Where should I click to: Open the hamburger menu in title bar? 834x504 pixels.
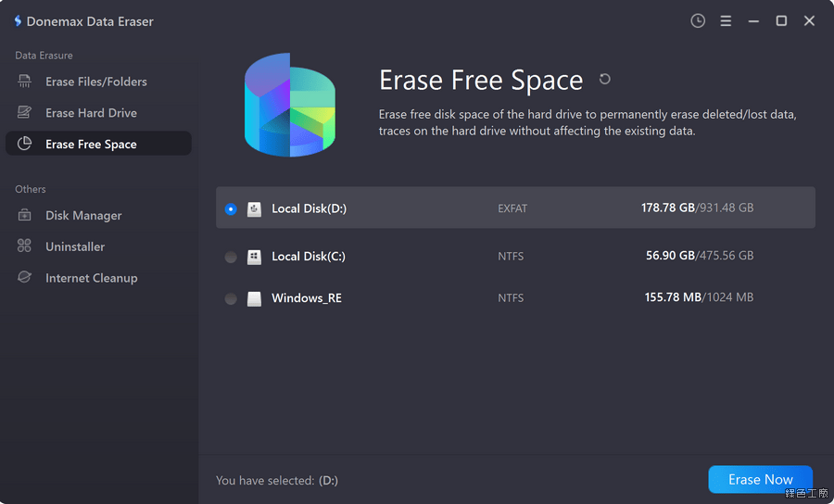click(x=726, y=20)
